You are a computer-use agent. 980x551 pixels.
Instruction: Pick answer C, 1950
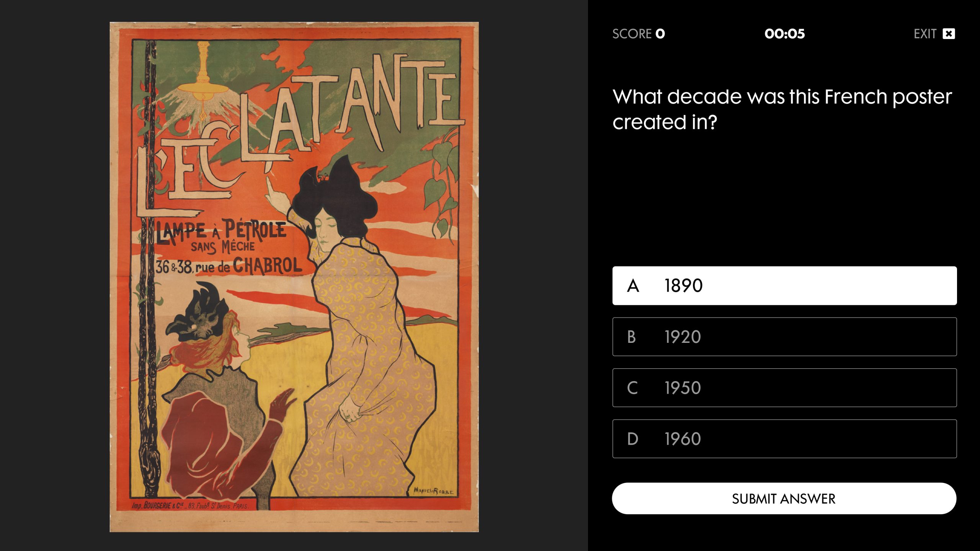(784, 388)
